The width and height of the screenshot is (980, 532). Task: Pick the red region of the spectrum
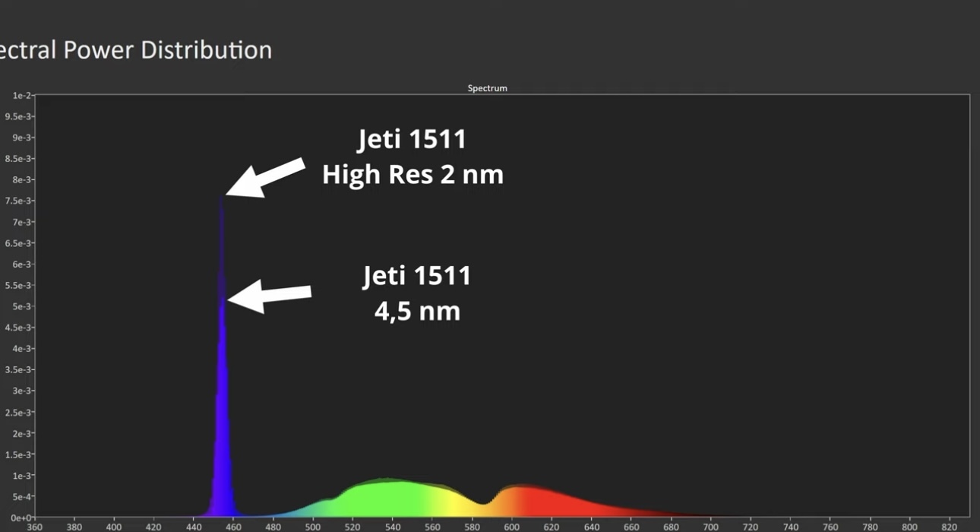point(532,502)
